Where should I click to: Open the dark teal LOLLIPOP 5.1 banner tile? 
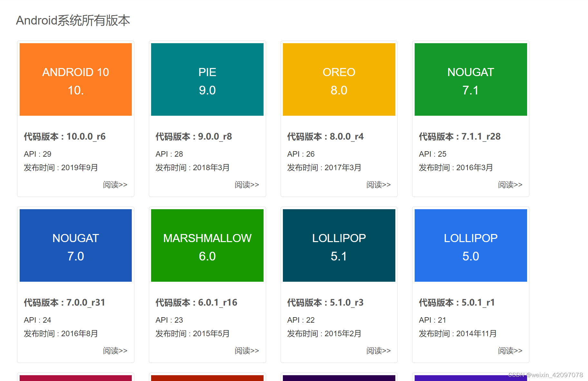[339, 245]
